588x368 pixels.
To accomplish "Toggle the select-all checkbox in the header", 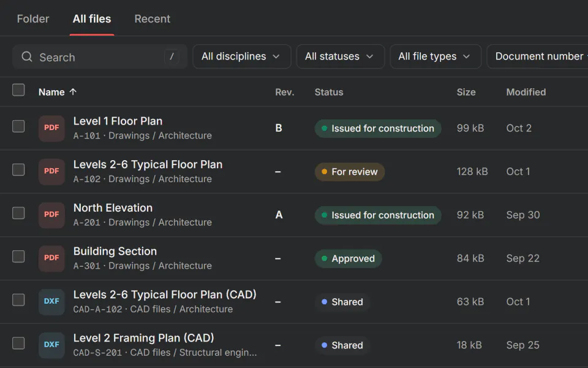I will [18, 90].
